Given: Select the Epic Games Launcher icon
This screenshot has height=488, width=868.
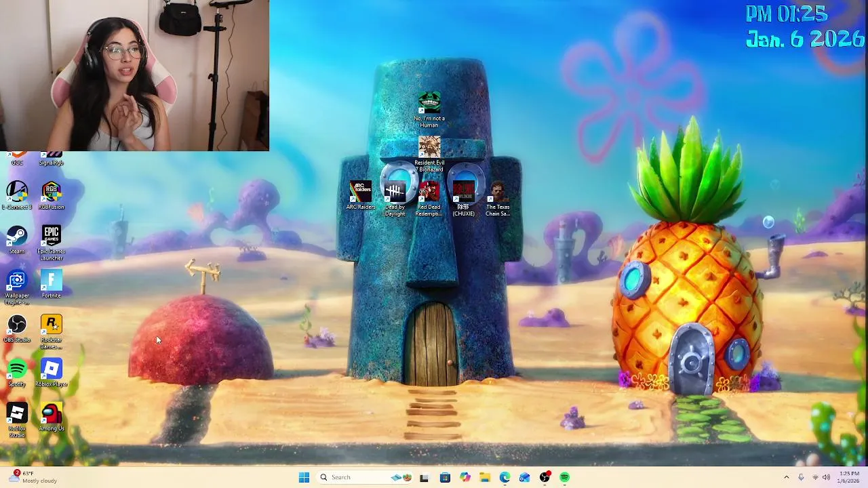Looking at the screenshot, I should (x=52, y=243).
